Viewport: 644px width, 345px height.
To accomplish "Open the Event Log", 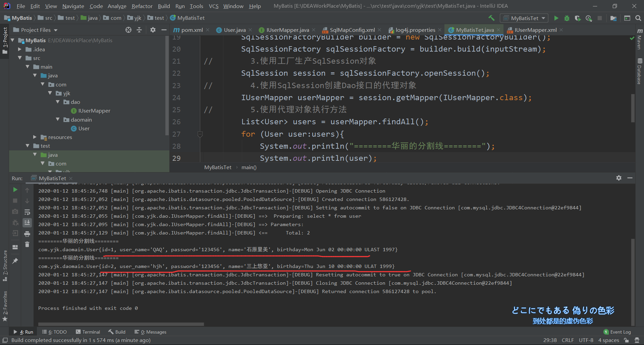I will coord(617,332).
